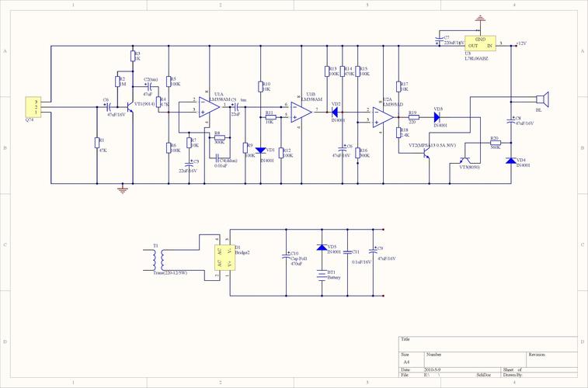Select the U3 L78L06 regulator block
This screenshot has width=588, height=388.
point(480,43)
